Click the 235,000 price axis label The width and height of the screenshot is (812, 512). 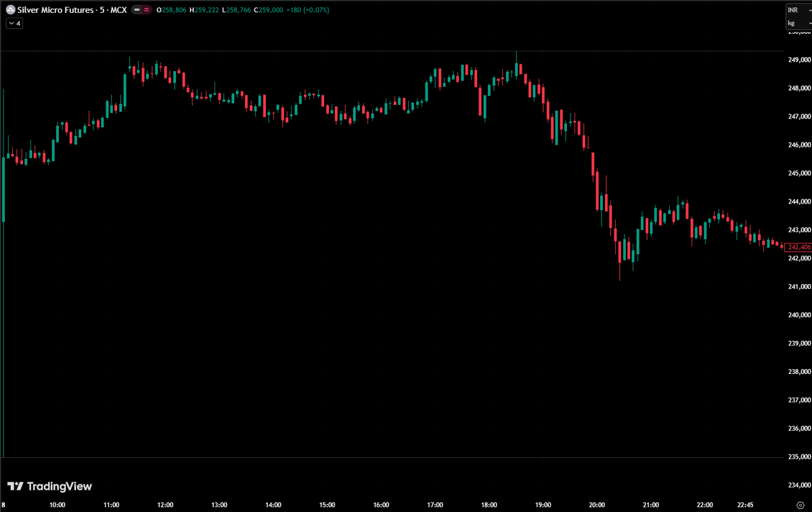798,457
